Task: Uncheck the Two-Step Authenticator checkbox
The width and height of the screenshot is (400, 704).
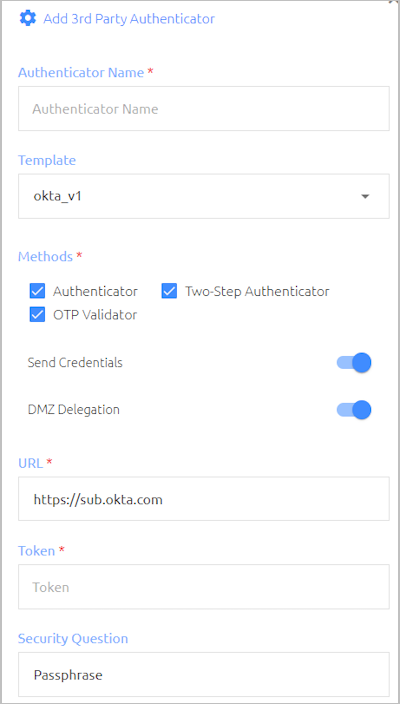Action: point(169,291)
